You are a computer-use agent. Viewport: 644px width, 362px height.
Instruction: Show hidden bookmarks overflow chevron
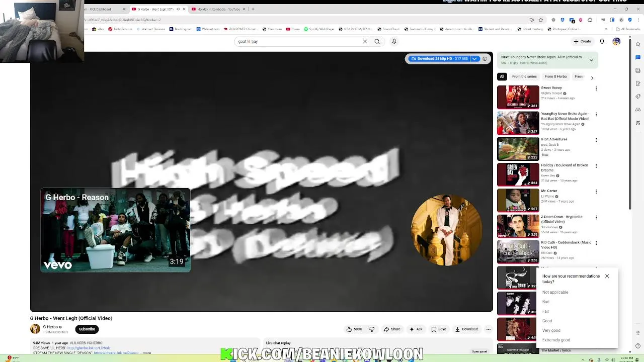[x=607, y=29]
